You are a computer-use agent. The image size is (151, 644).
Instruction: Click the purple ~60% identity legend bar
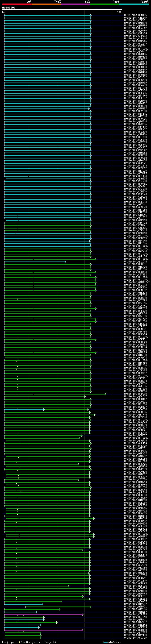(x=75, y=4)
